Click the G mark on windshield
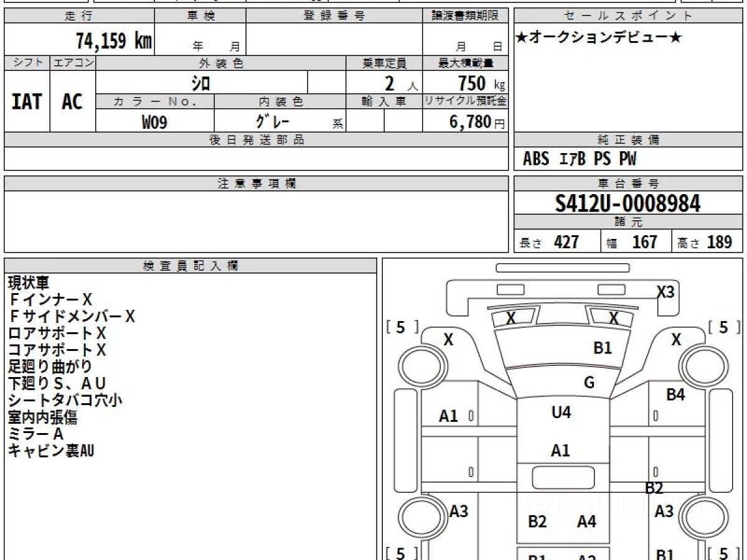The image size is (747, 560). point(589,383)
